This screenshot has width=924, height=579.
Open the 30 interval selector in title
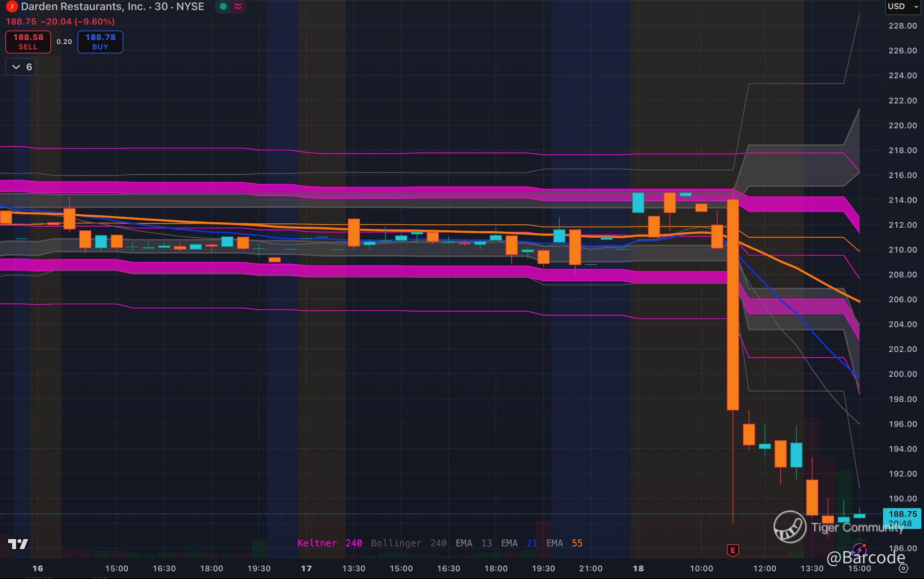[161, 6]
